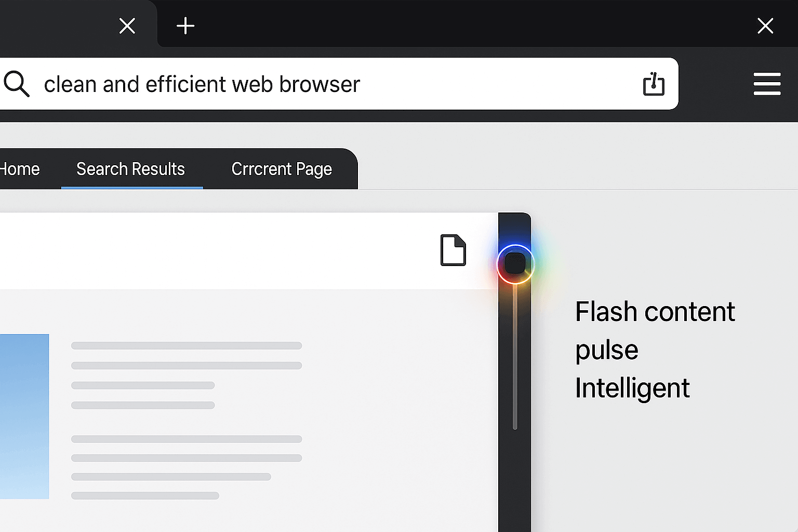This screenshot has width=798, height=532.
Task: Focus the address bar search text
Action: [202, 85]
